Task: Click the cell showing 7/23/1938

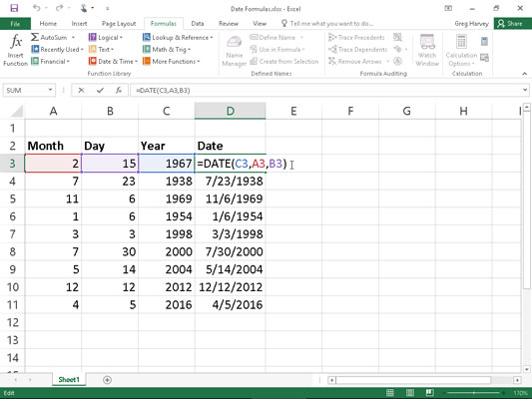Action: pos(230,181)
